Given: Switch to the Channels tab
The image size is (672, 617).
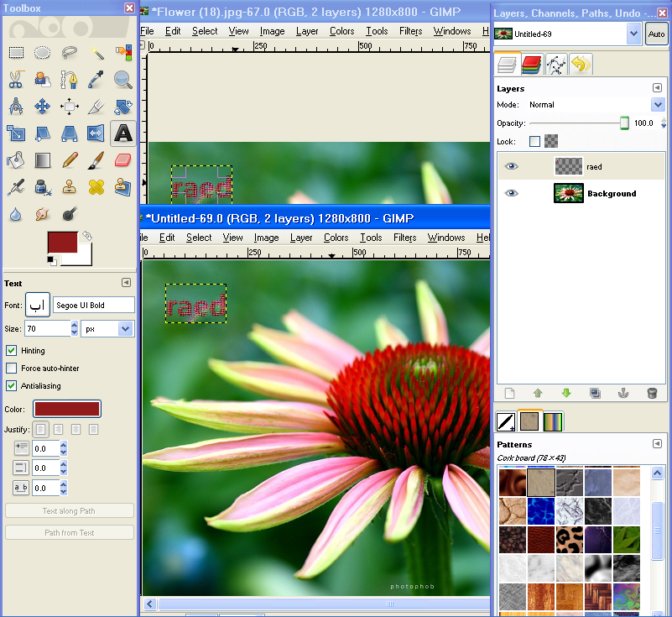Looking at the screenshot, I should click(x=531, y=65).
